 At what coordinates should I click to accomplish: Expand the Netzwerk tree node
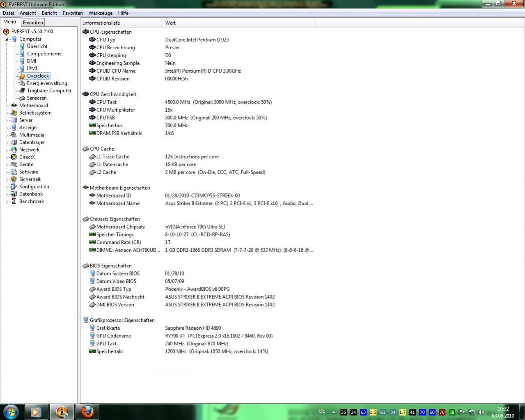[7, 150]
